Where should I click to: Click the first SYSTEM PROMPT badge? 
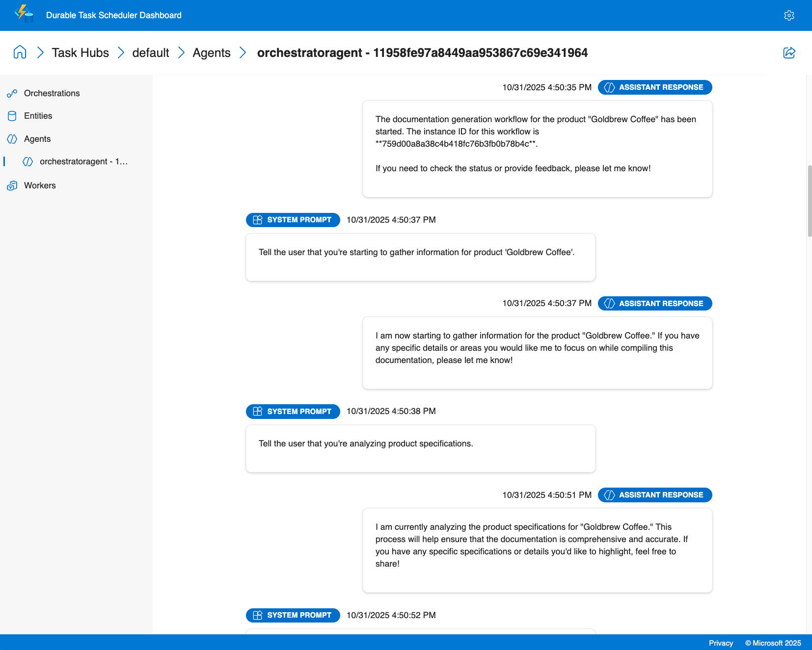coord(293,220)
